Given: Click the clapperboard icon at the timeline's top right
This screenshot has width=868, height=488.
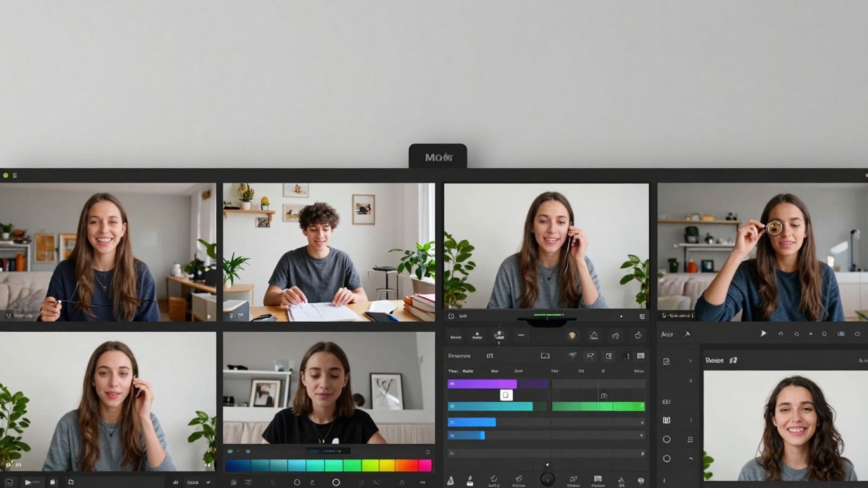Looking at the screenshot, I should [x=641, y=356].
